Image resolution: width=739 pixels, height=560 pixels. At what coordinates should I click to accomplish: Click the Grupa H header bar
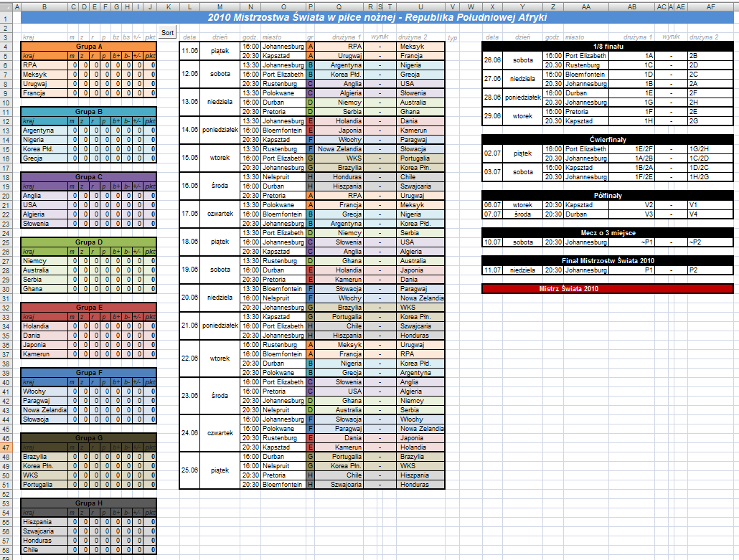89,503
